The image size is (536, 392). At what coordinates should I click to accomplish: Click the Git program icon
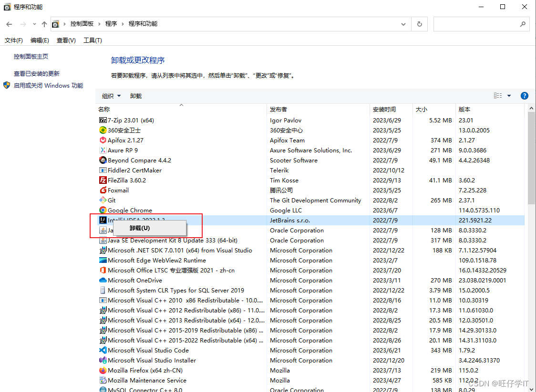pos(103,200)
